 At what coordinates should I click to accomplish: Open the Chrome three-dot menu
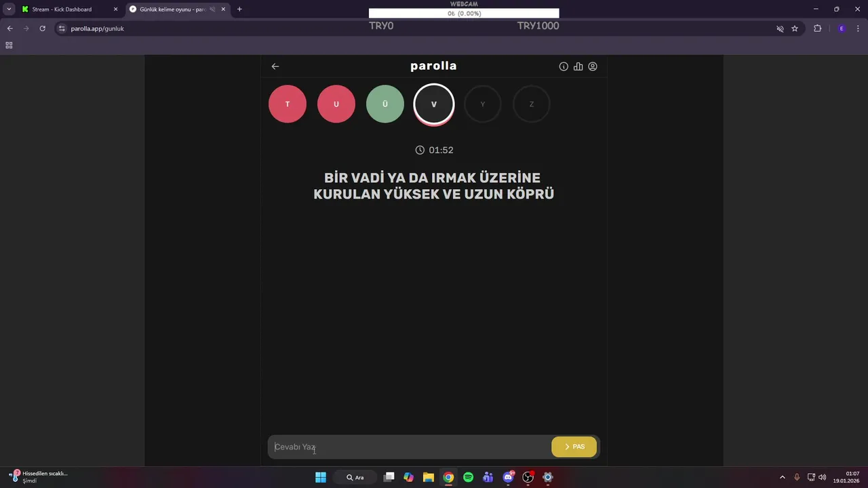pyautogui.click(x=858, y=28)
